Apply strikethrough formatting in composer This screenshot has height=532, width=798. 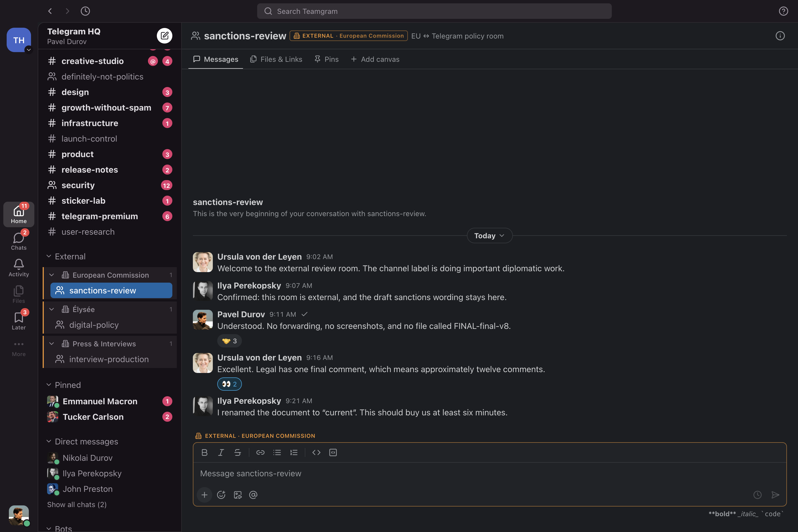click(237, 452)
